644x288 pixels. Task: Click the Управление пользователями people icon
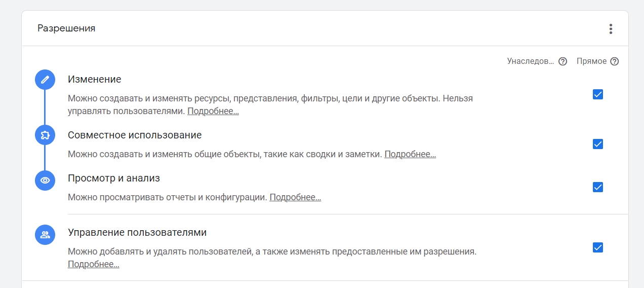click(x=45, y=235)
